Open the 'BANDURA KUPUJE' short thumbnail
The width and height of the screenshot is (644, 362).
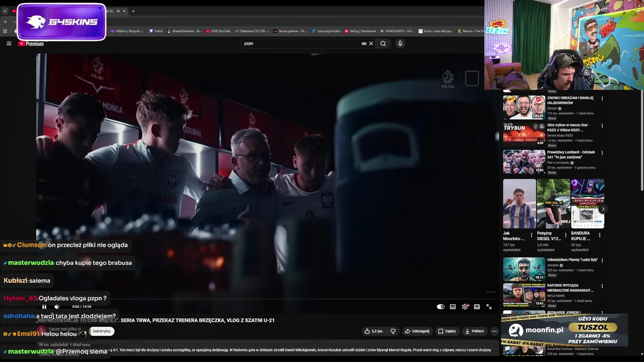coord(588,204)
